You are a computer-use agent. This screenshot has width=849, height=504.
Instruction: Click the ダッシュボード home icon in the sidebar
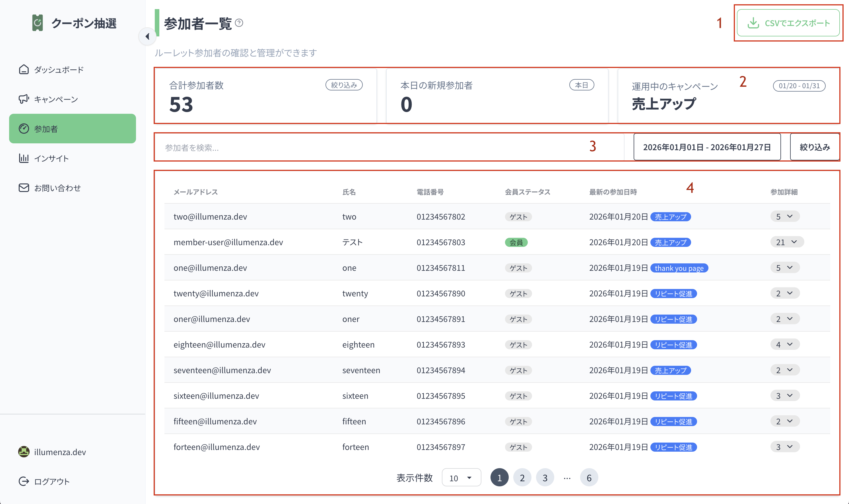pyautogui.click(x=24, y=70)
